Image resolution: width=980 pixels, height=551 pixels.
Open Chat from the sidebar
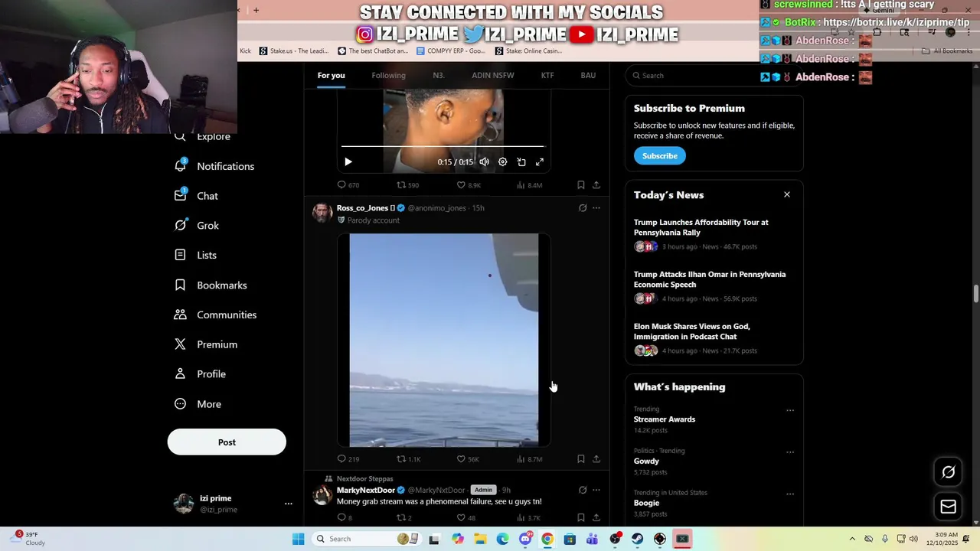click(x=197, y=196)
